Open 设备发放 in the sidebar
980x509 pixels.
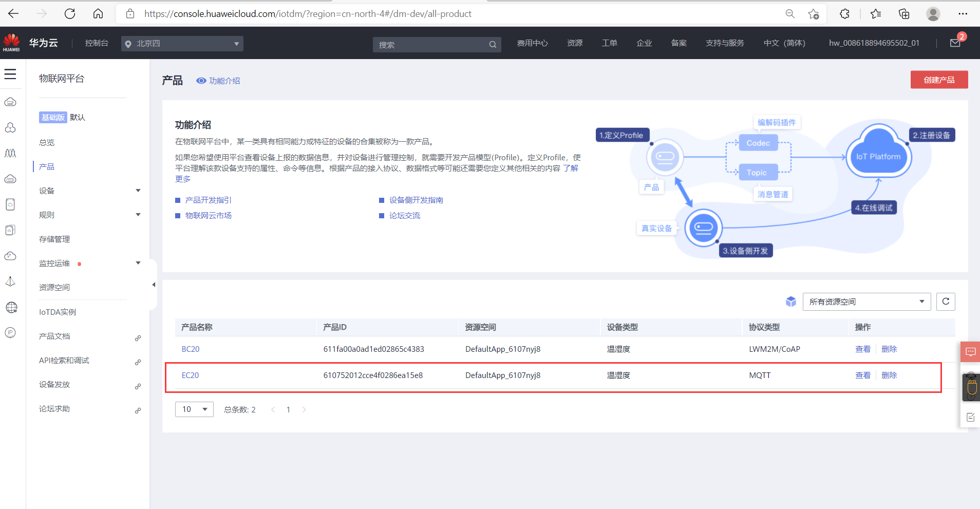[54, 384]
